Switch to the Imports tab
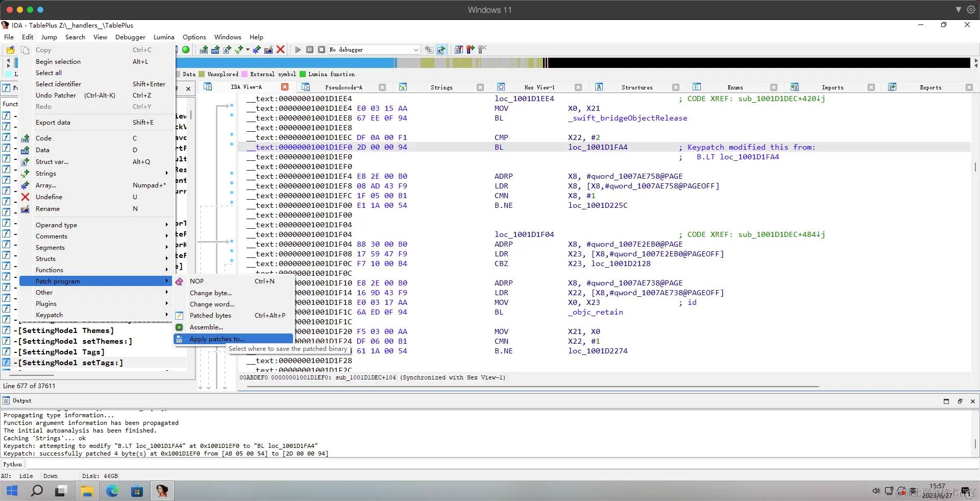This screenshot has height=501, width=980. coord(833,87)
